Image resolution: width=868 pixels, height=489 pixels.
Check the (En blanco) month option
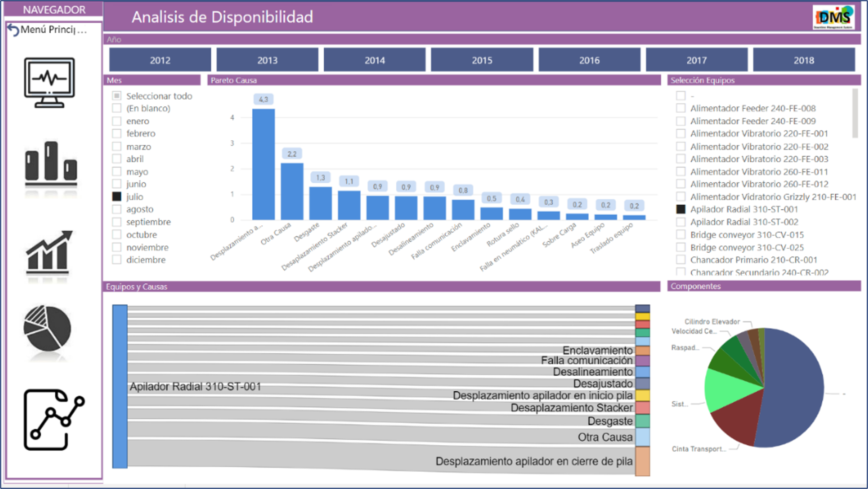117,108
